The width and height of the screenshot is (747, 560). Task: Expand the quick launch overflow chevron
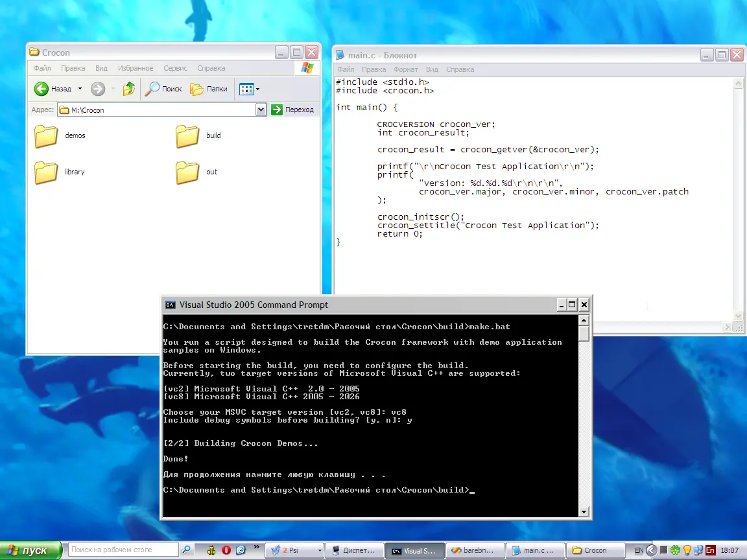[x=256, y=546]
